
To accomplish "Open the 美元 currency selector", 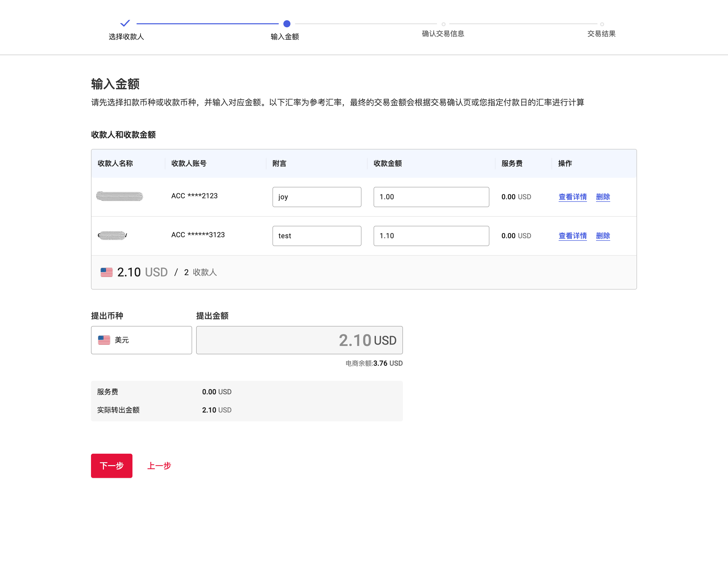I will point(141,340).
